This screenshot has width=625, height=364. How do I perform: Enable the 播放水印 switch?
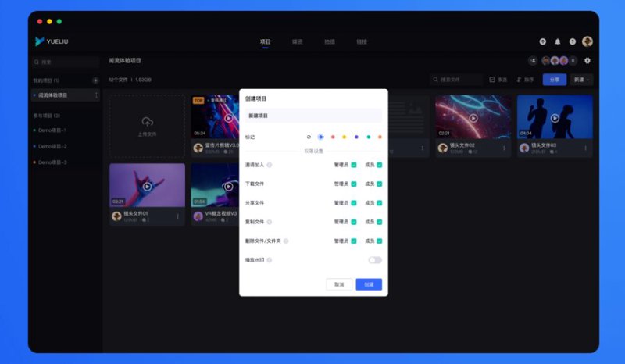pyautogui.click(x=375, y=260)
